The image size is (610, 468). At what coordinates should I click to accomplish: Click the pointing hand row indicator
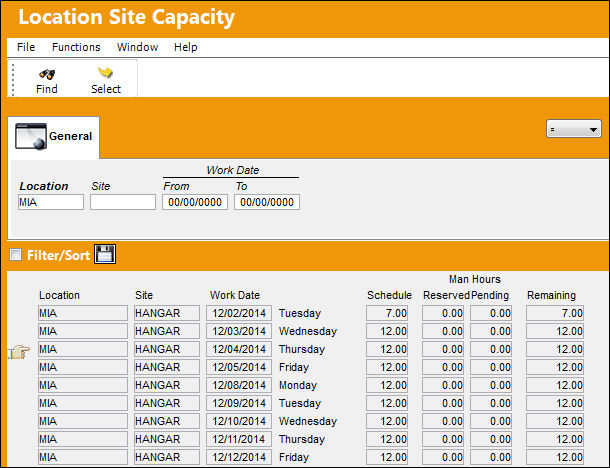(x=19, y=352)
